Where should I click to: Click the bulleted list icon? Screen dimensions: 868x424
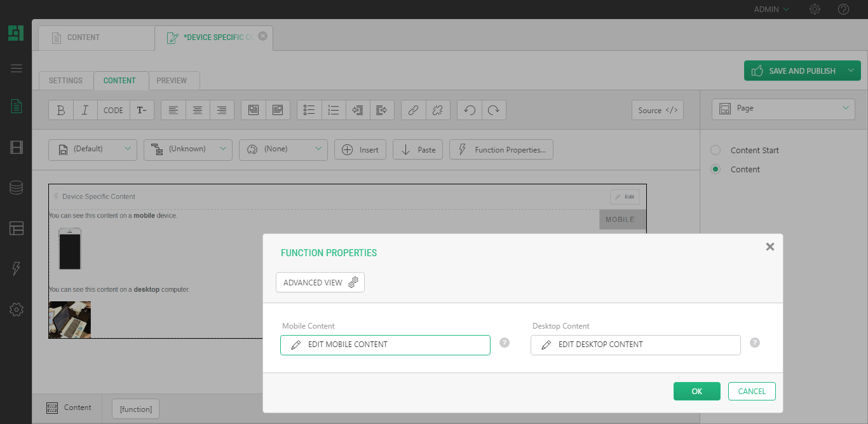[309, 110]
